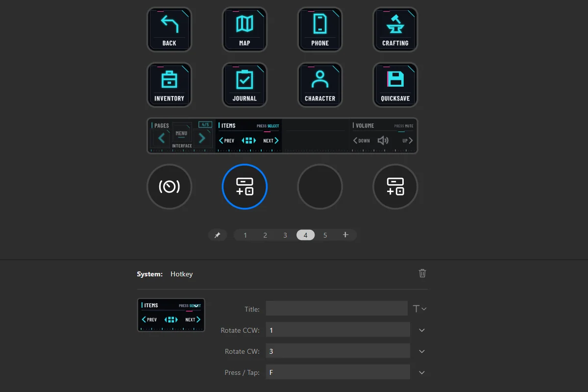Add a new page with plus button

(345, 235)
